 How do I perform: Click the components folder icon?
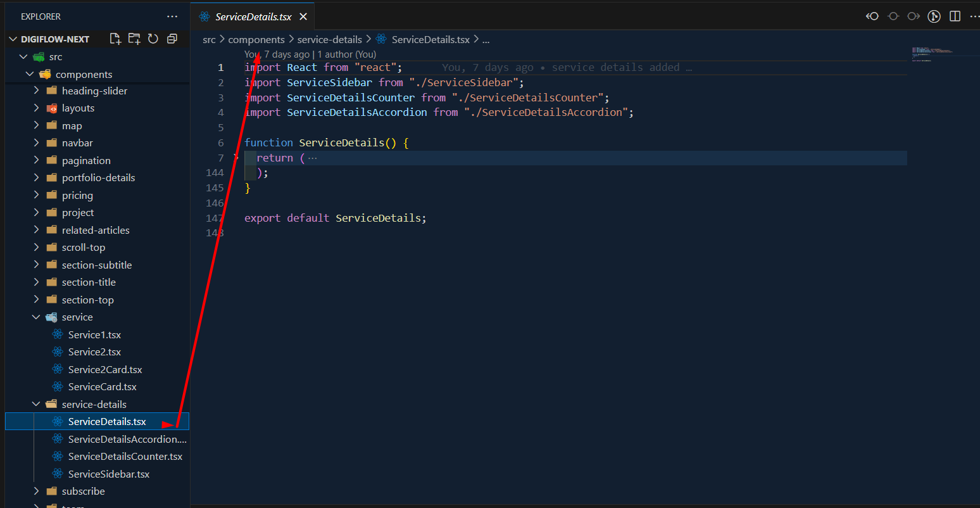pos(46,74)
